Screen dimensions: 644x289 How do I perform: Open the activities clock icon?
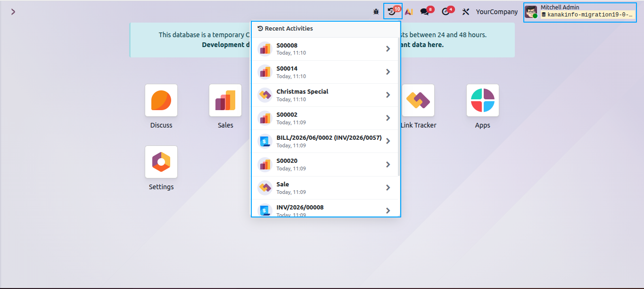coord(447,11)
